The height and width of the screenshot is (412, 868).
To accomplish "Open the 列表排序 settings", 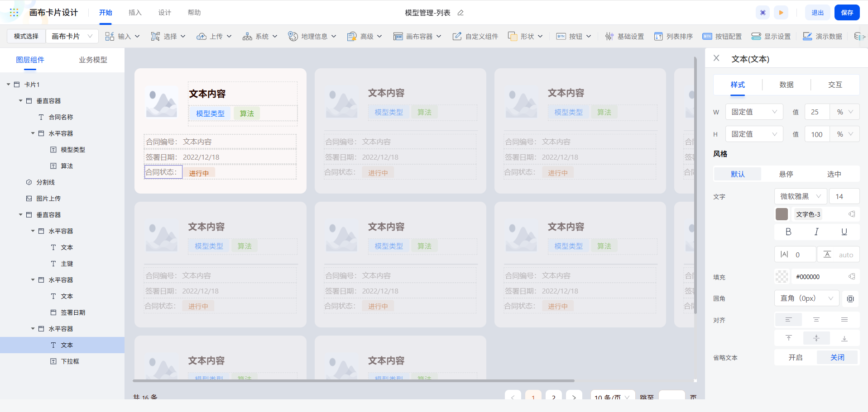I will pyautogui.click(x=673, y=36).
